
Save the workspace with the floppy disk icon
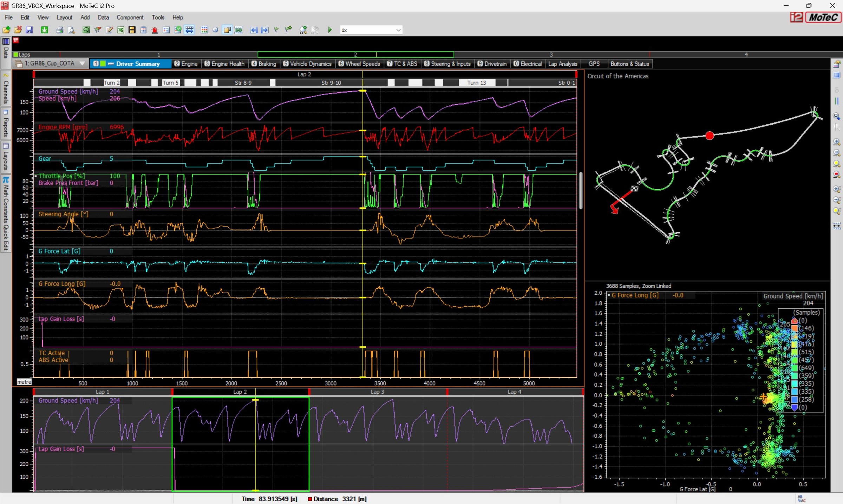coord(30,30)
